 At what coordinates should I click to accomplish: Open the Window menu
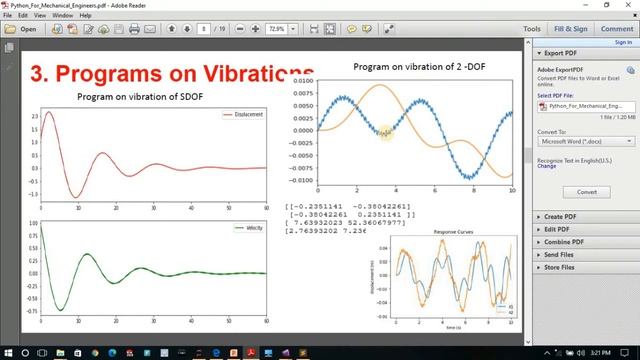pos(62,16)
